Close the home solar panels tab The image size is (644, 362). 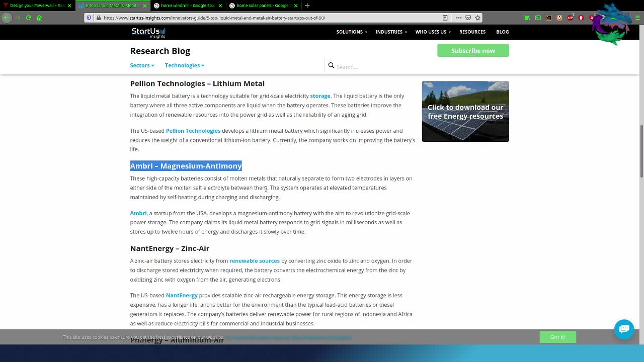point(296,6)
